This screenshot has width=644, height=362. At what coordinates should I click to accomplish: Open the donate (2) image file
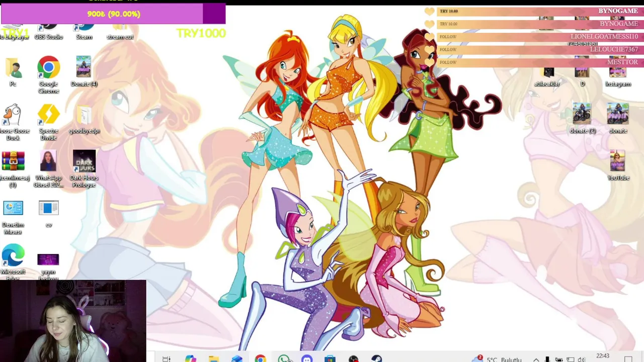pyautogui.click(x=582, y=119)
